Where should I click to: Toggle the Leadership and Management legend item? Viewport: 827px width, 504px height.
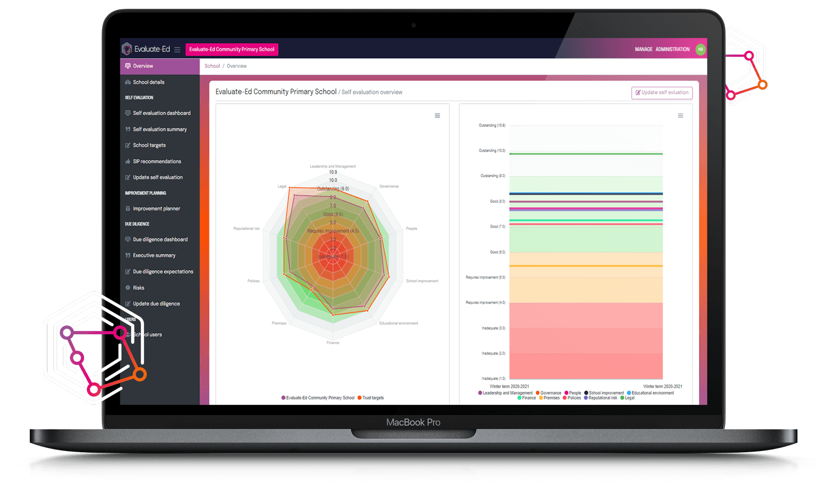507,393
